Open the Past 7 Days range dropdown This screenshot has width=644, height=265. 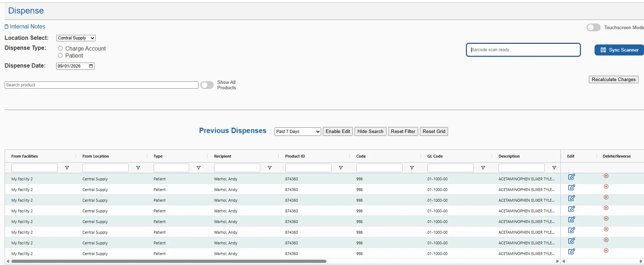pyautogui.click(x=298, y=132)
